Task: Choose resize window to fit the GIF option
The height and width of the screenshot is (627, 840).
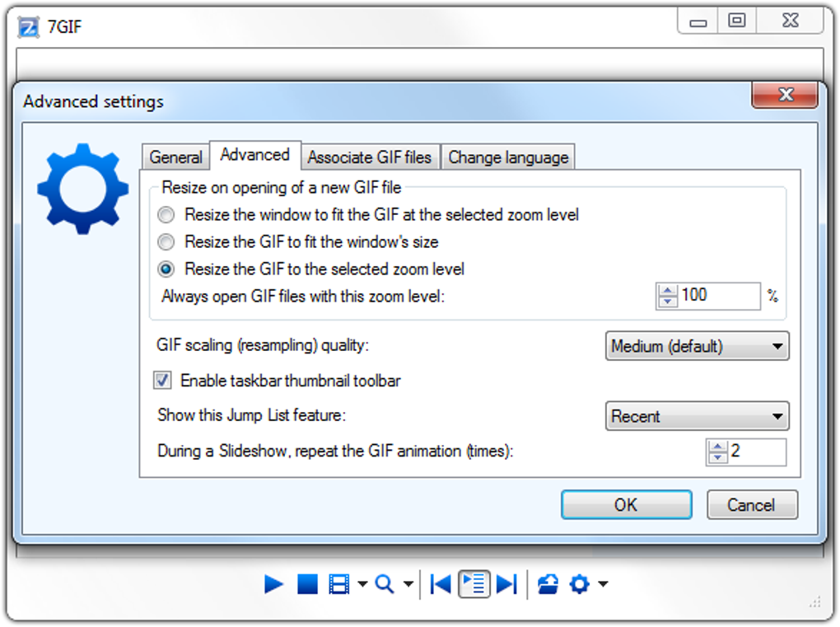Action: (166, 214)
